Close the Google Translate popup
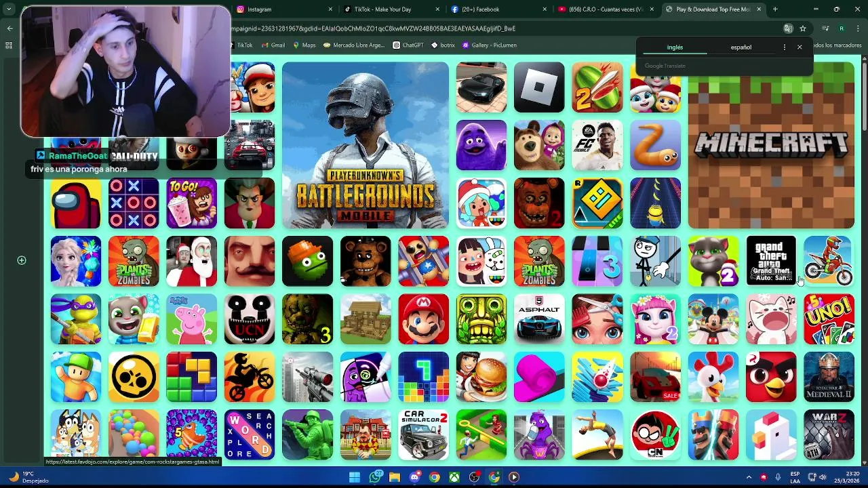The height and width of the screenshot is (488, 868). [800, 47]
